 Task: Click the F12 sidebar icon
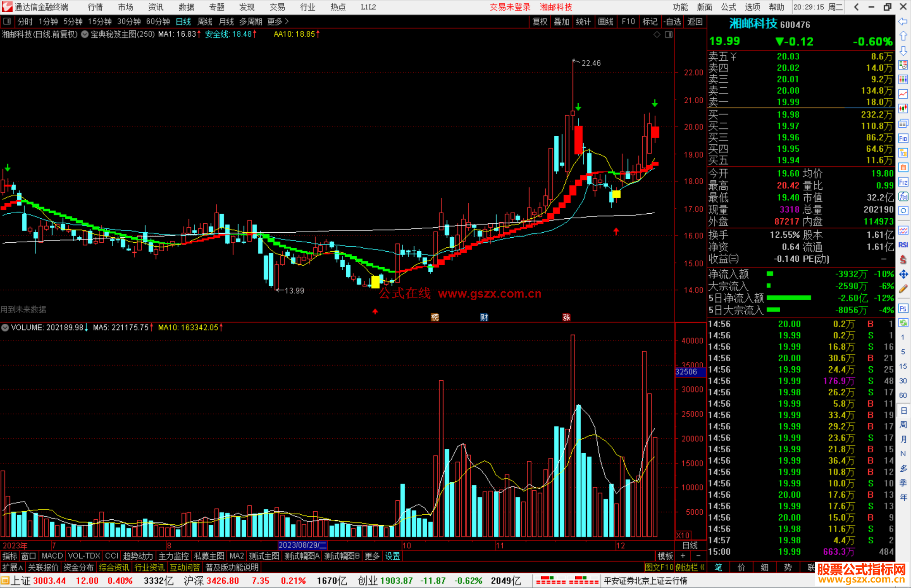click(x=903, y=182)
